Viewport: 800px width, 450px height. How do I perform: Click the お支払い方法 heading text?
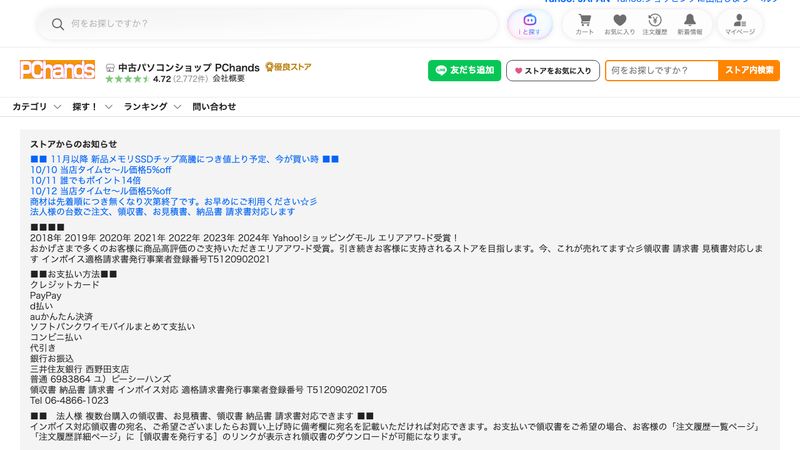pyautogui.click(x=73, y=274)
